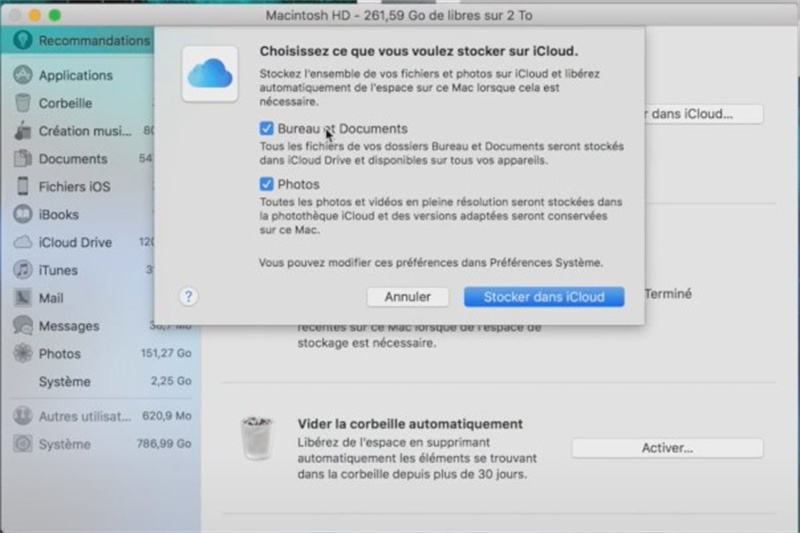
Task: Click the Terminé label behind dialog
Action: [x=668, y=294]
